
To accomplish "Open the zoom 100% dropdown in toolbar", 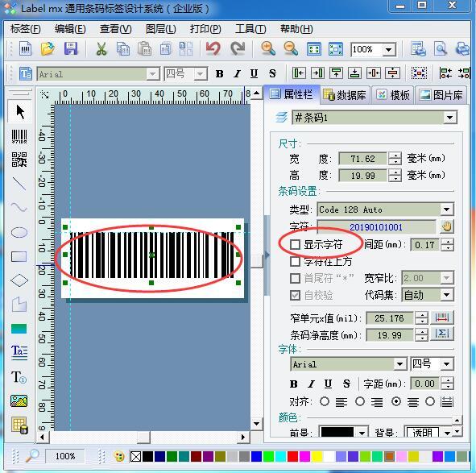I will pos(389,49).
